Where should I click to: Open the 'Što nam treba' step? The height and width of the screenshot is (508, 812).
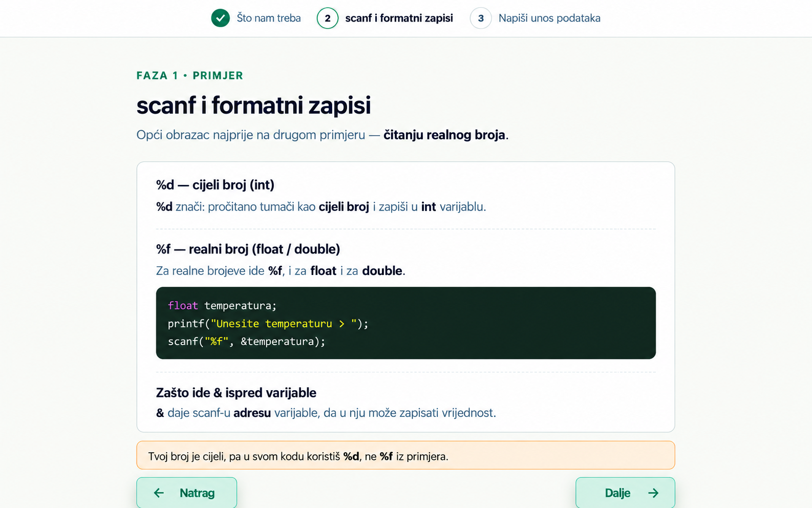[x=268, y=18]
